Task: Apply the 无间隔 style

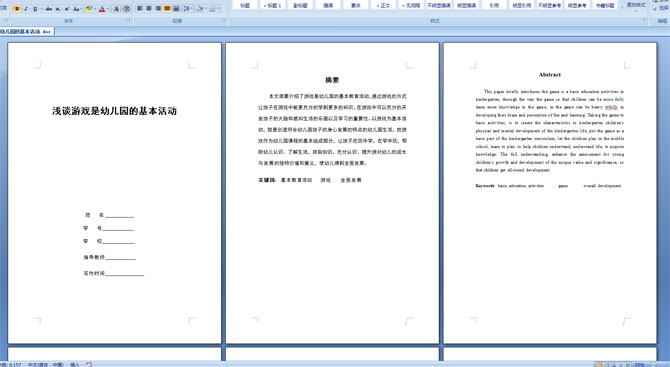Action: 411,5
